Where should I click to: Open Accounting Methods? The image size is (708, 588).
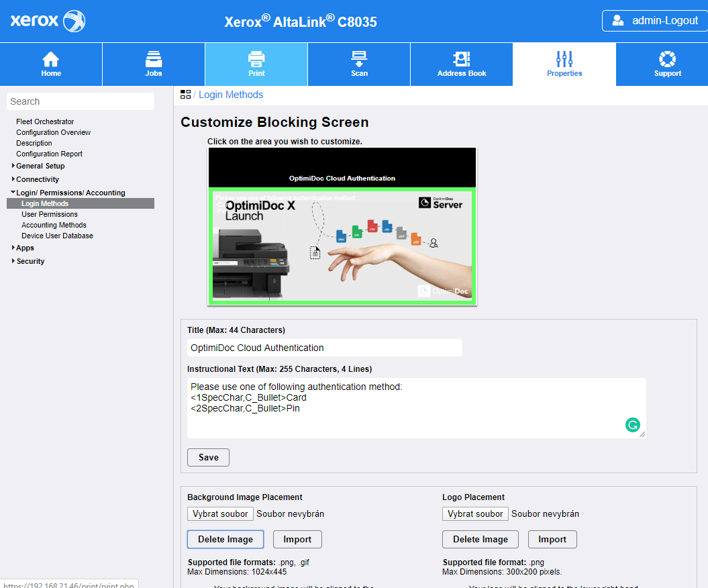point(54,225)
